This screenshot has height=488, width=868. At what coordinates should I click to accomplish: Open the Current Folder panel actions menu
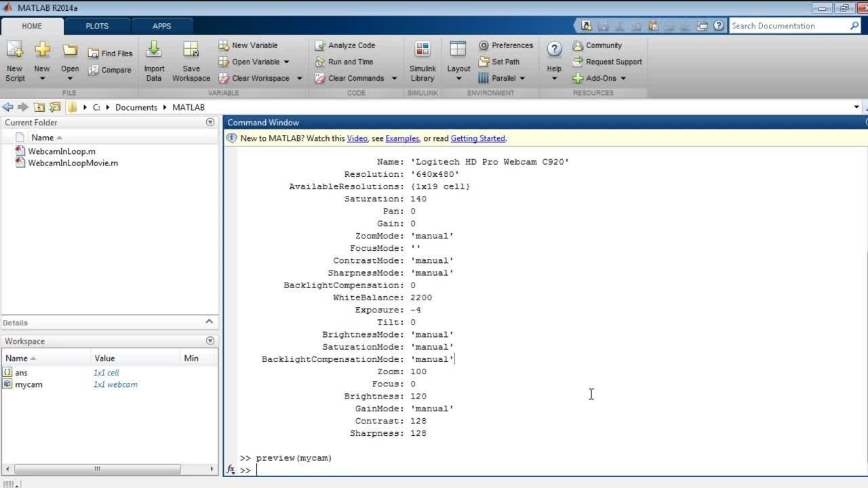210,123
